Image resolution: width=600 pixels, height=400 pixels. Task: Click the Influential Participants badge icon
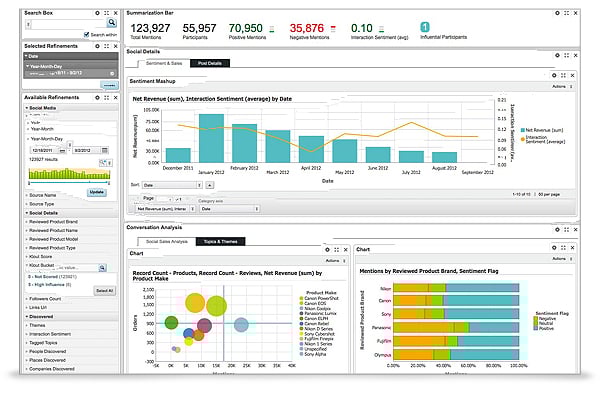pyautogui.click(x=425, y=26)
